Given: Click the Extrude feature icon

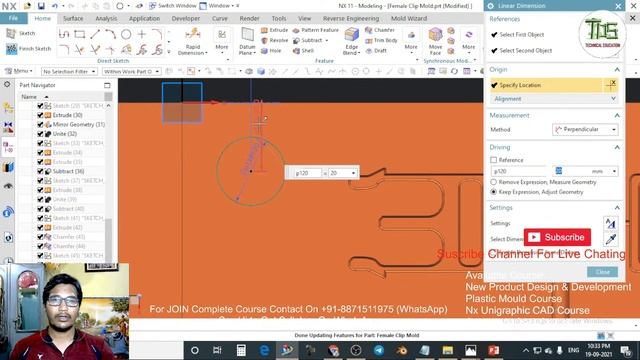Looking at the screenshot, I should [x=264, y=30].
